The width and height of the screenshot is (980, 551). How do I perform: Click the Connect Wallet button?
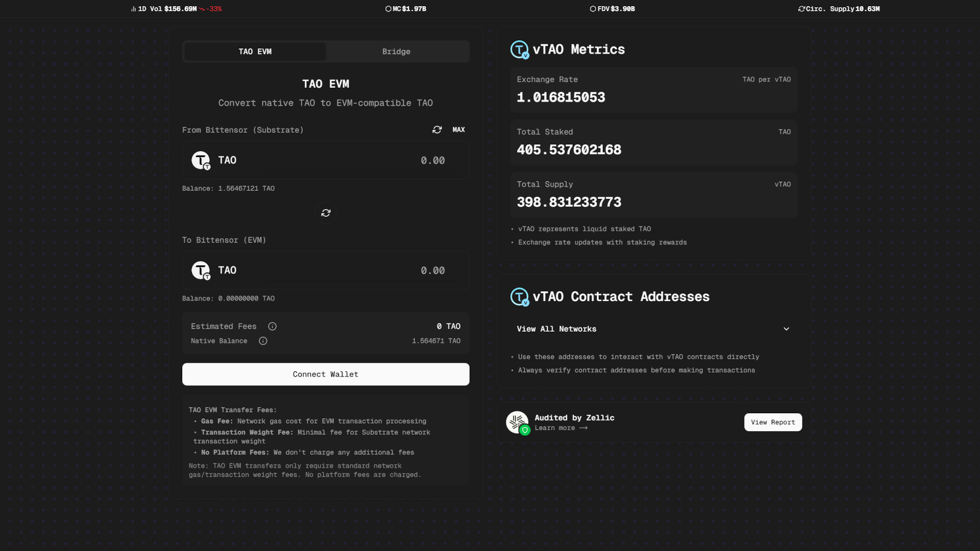click(325, 374)
